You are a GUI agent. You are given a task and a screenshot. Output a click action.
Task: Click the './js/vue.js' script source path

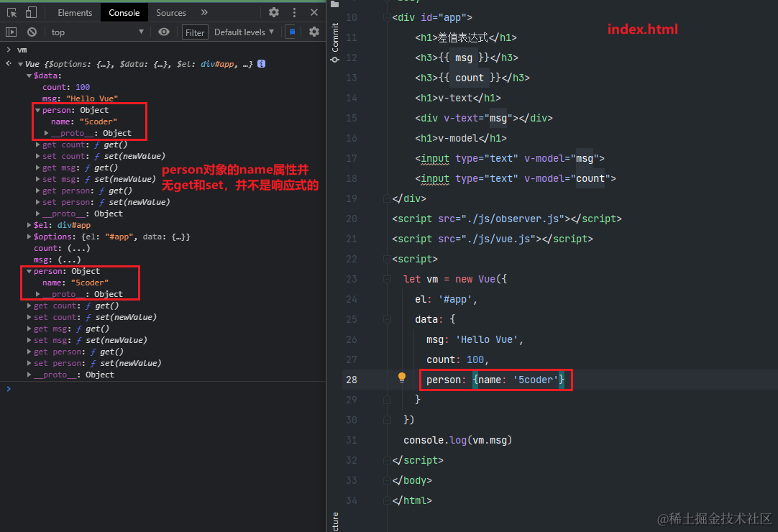pyautogui.click(x=499, y=239)
